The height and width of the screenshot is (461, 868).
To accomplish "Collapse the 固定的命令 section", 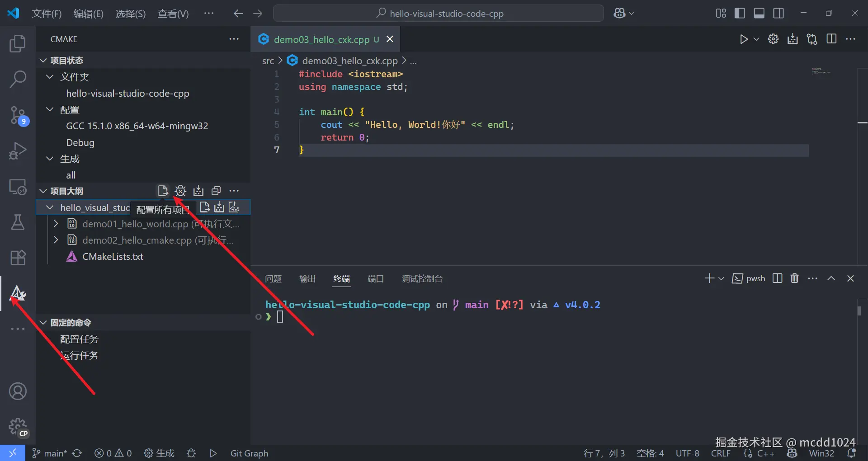I will pyautogui.click(x=43, y=322).
